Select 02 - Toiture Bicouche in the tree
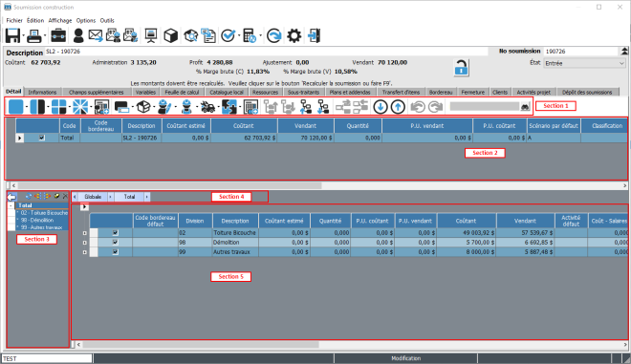The image size is (631, 364). tap(44, 213)
